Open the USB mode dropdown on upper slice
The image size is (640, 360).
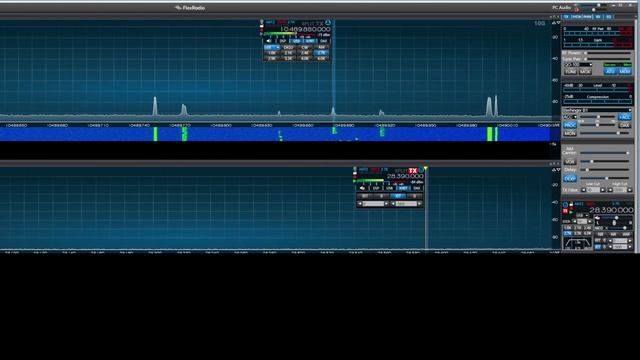[x=272, y=47]
